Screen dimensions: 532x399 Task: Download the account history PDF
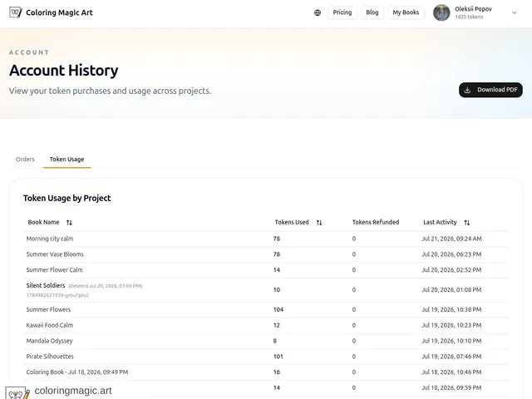(x=490, y=90)
